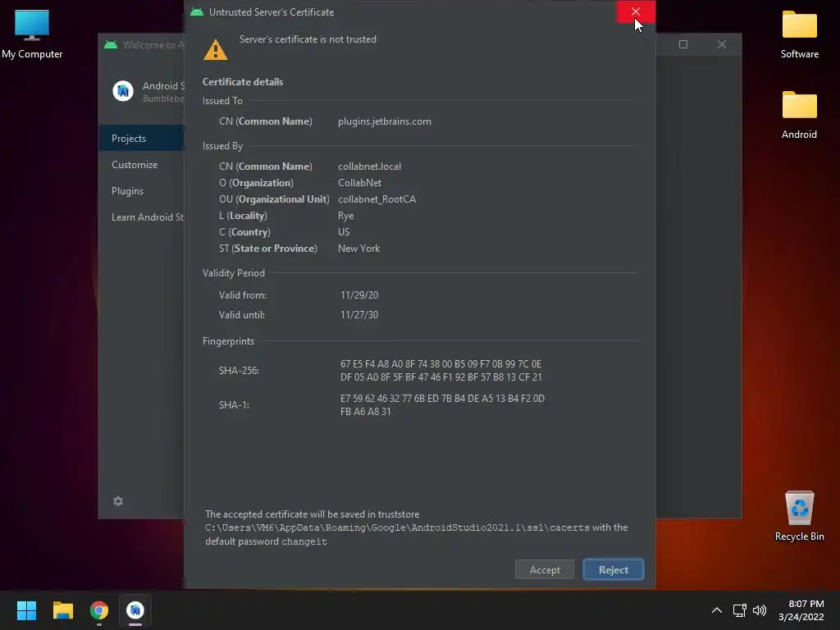This screenshot has width=840, height=630.
Task: Click the warning triangle icon in dialog
Action: click(216, 50)
